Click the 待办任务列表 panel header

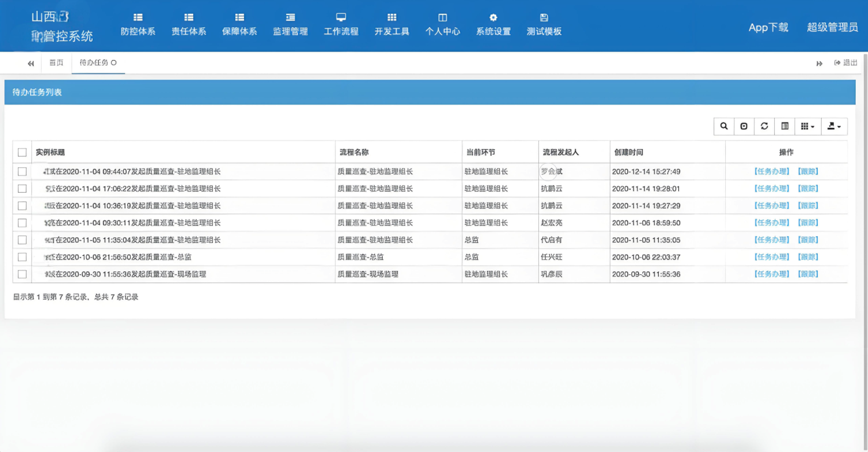[430, 93]
